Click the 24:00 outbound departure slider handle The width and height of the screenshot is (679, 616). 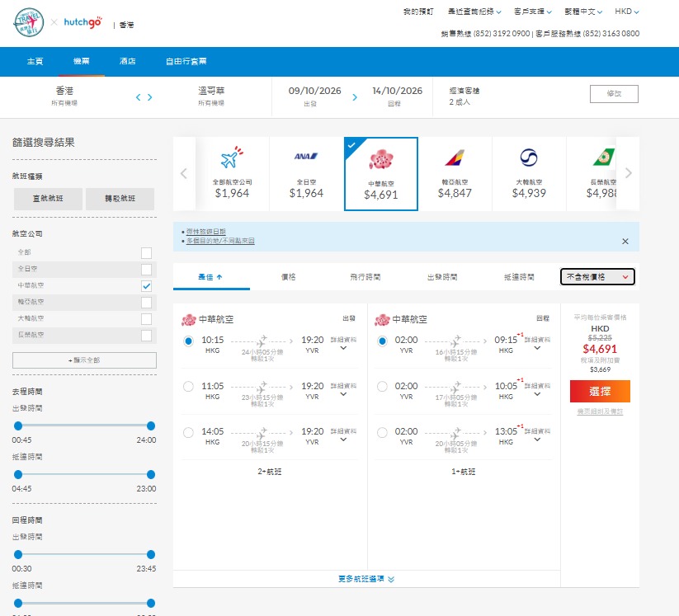click(x=151, y=426)
